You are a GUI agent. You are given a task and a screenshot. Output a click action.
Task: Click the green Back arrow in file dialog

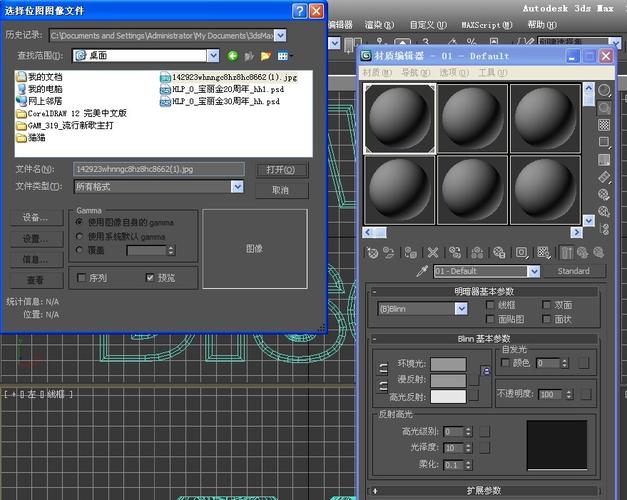[x=232, y=56]
